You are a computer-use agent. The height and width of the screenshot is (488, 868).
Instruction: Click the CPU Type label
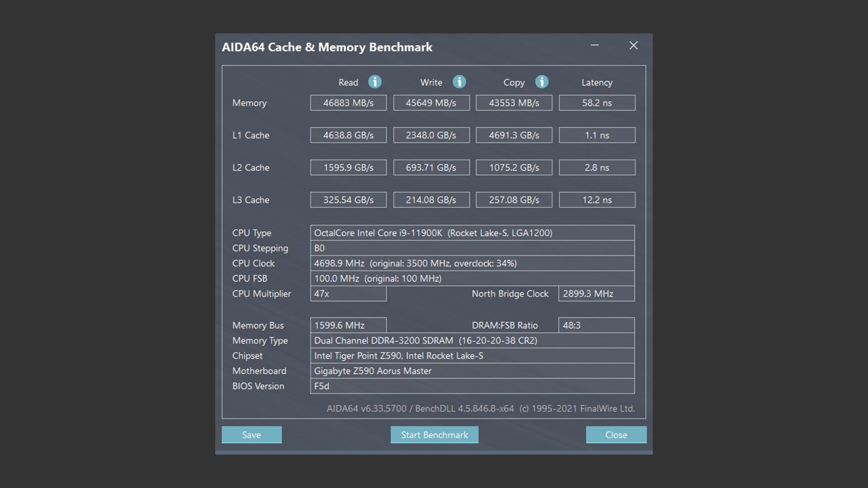pyautogui.click(x=252, y=233)
